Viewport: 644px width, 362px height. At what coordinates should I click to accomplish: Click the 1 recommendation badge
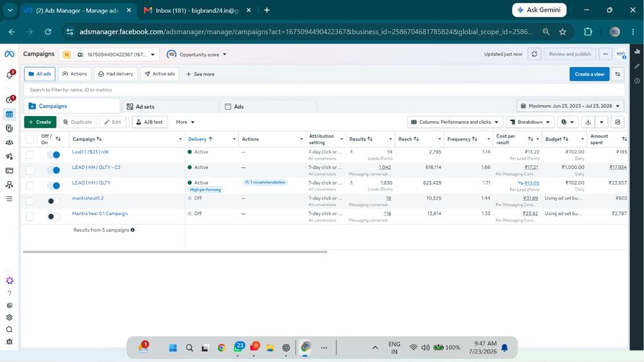click(265, 182)
